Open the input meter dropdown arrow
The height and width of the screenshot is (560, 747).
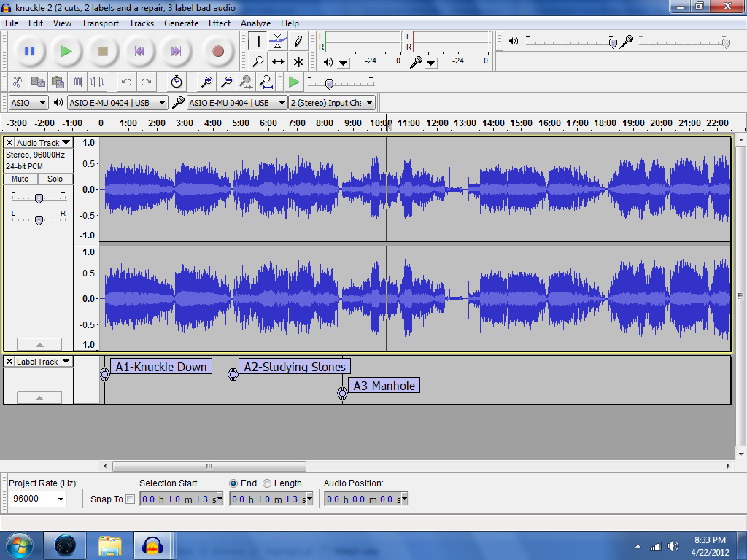coord(430,63)
